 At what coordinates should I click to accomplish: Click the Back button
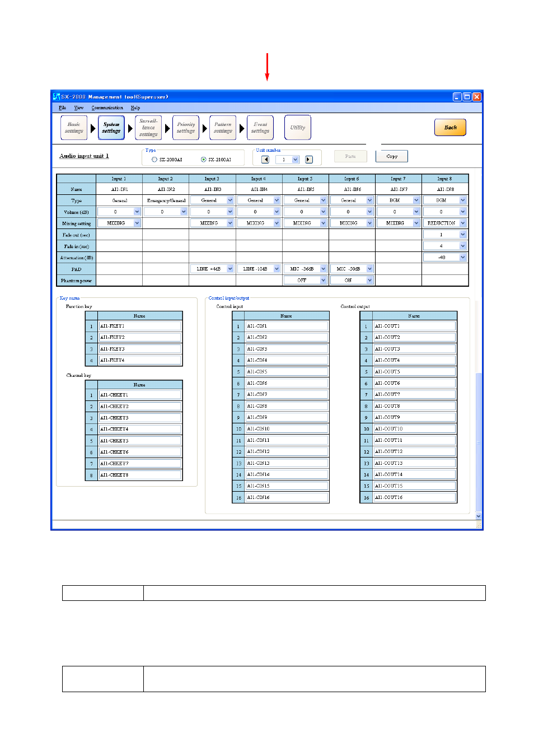451,128
